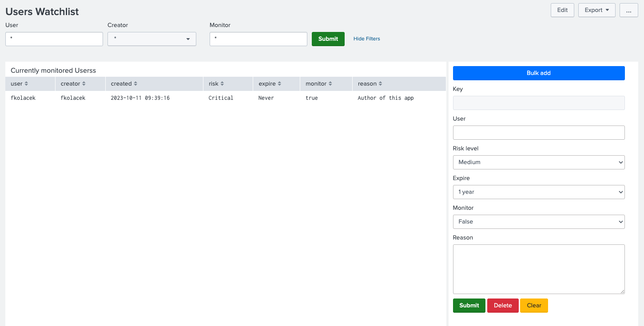Open the Risk level select

pos(539,162)
